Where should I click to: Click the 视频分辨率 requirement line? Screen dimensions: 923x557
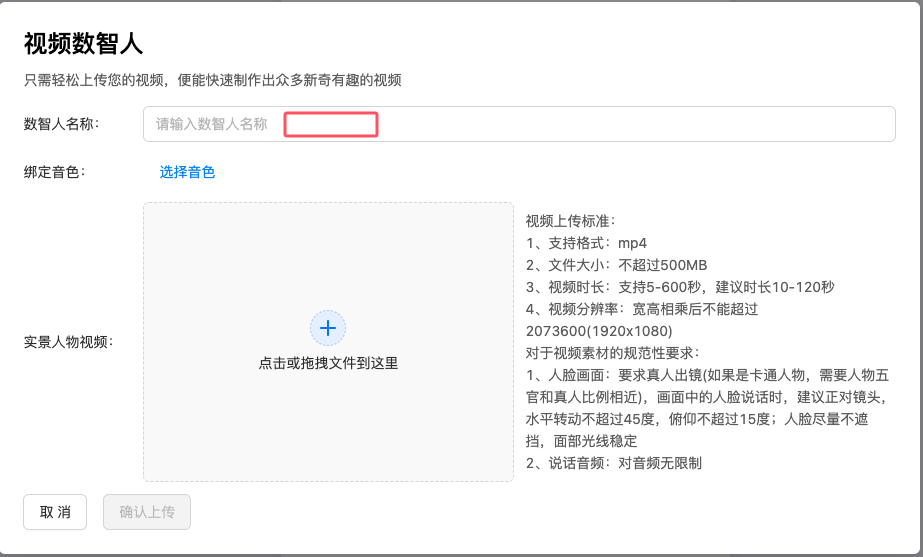tap(642, 309)
